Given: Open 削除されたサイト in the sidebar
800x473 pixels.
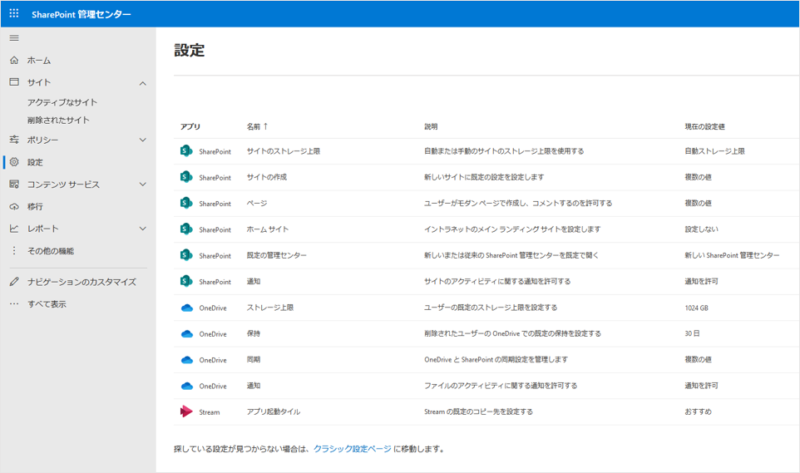Looking at the screenshot, I should pyautogui.click(x=58, y=120).
